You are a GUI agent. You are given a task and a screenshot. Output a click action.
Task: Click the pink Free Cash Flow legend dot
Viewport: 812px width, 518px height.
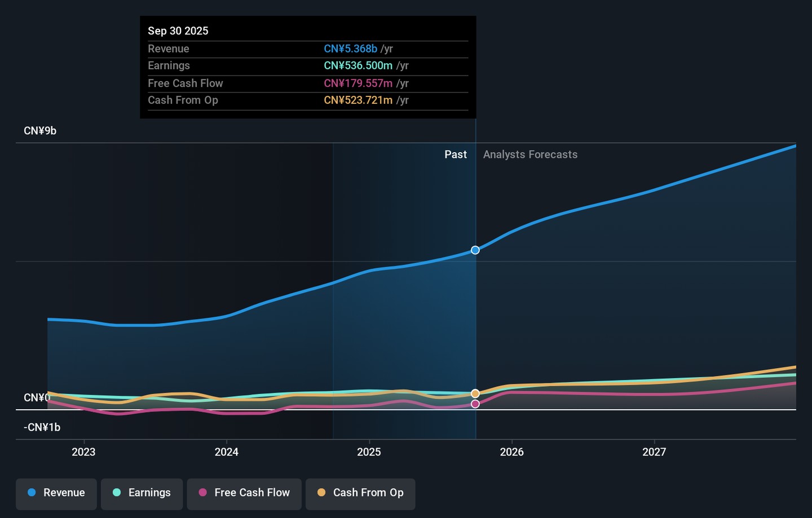pos(203,493)
